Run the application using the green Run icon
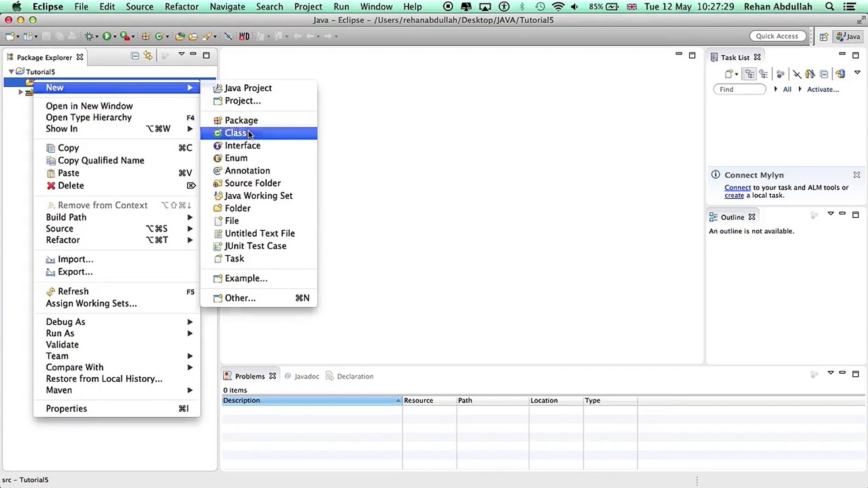Screen dimensions: 868x488 coord(107,36)
